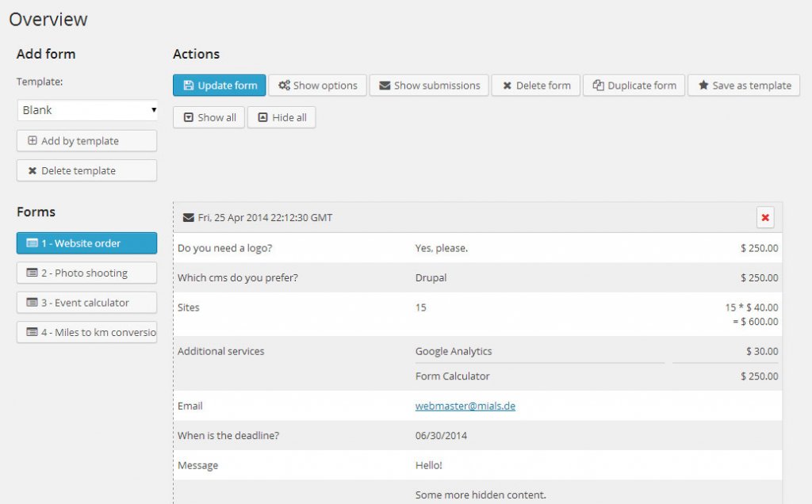This screenshot has width=812, height=504.
Task: Click the 'Do you need a logo?' label
Action: pyautogui.click(x=224, y=248)
